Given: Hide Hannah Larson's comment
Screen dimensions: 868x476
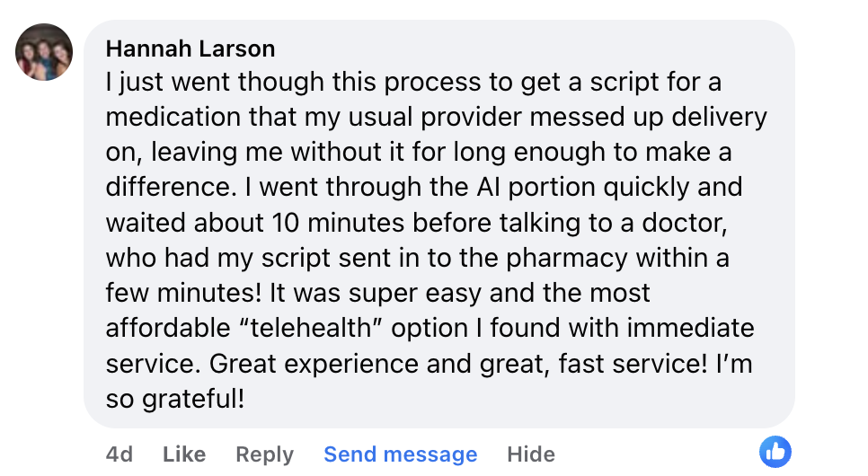Looking at the screenshot, I should pos(531,454).
